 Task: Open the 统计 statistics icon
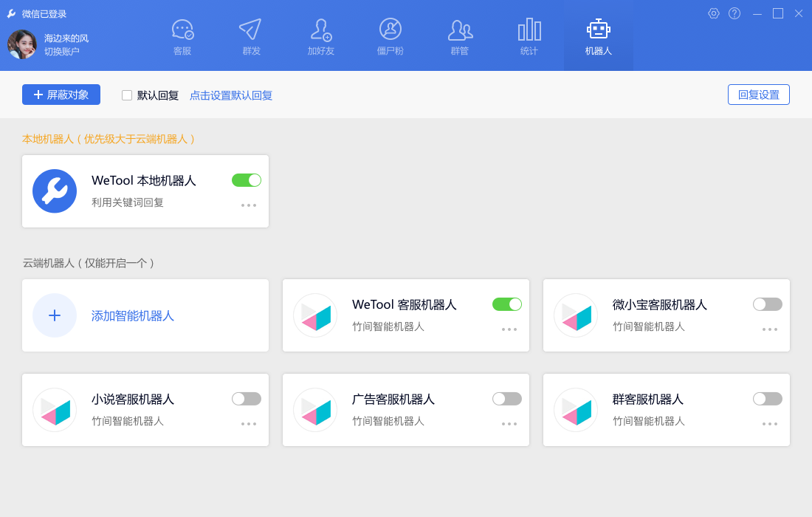[x=529, y=30]
